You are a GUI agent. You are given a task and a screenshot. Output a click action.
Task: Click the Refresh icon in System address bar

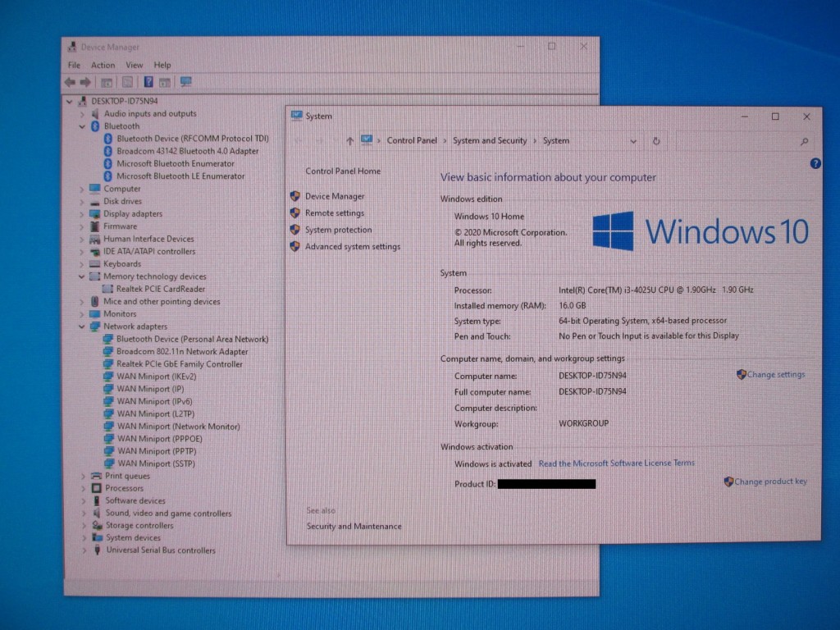tap(656, 141)
